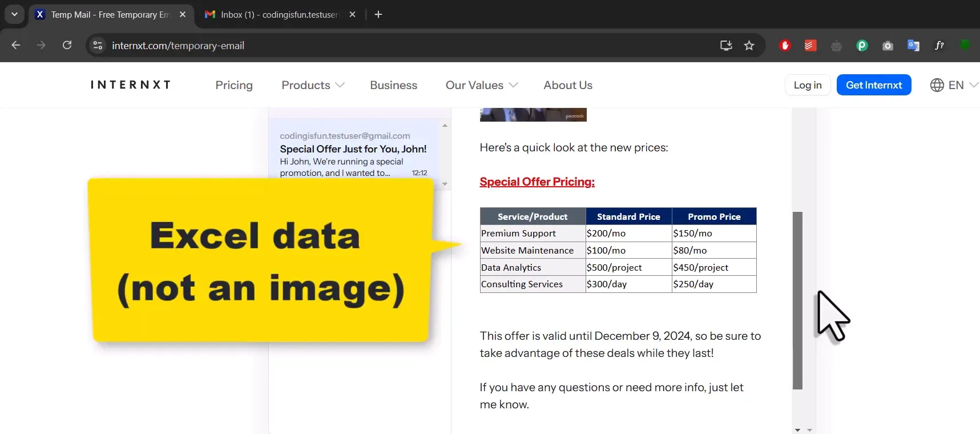Viewport: 980px width, 434px height.
Task: Select the Premium Support cell
Action: coord(533,233)
